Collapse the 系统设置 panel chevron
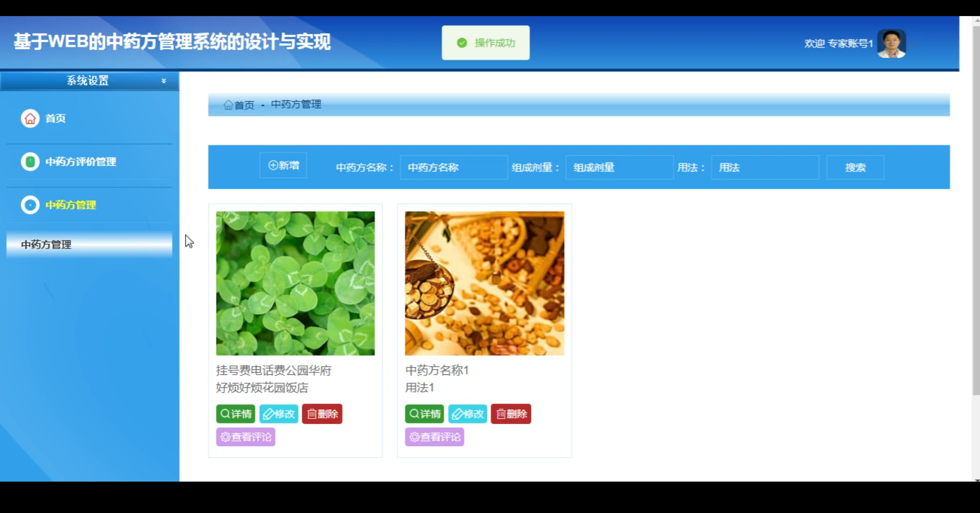Screen dimensions: 980x513 point(164,81)
